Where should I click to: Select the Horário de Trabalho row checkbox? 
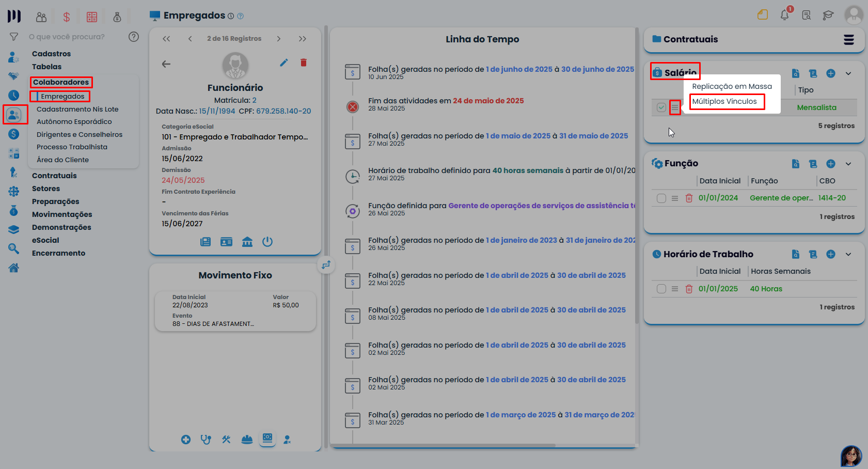(x=661, y=289)
